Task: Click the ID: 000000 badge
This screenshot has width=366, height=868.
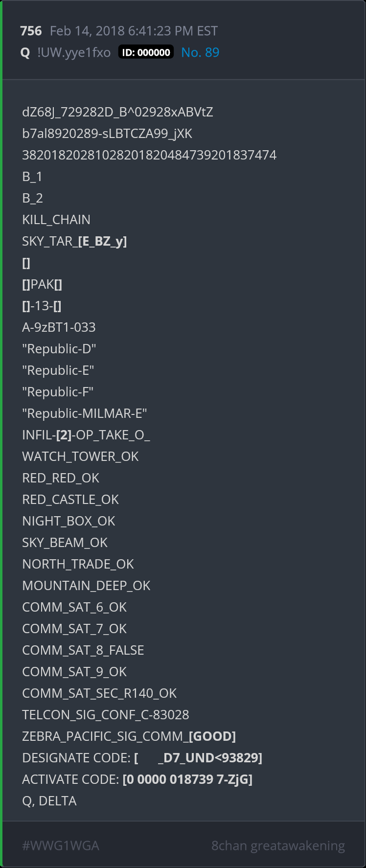Action: (x=146, y=52)
